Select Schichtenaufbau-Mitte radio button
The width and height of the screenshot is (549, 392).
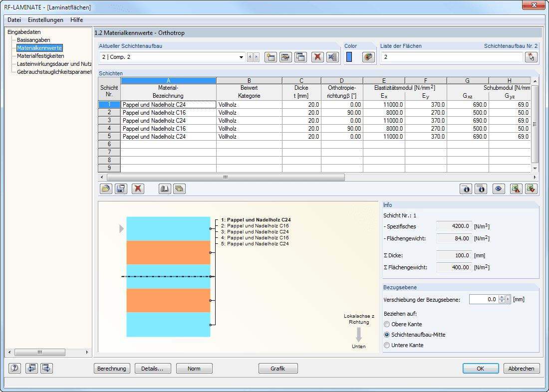(387, 335)
